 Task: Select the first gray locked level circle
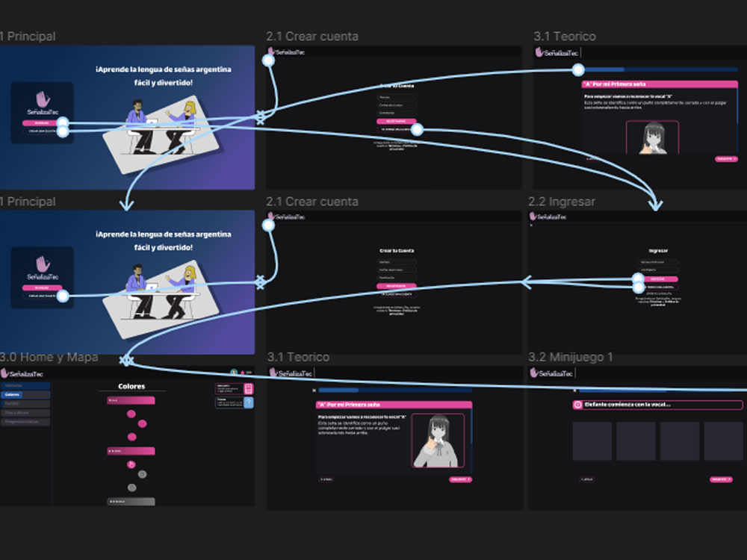click(142, 474)
